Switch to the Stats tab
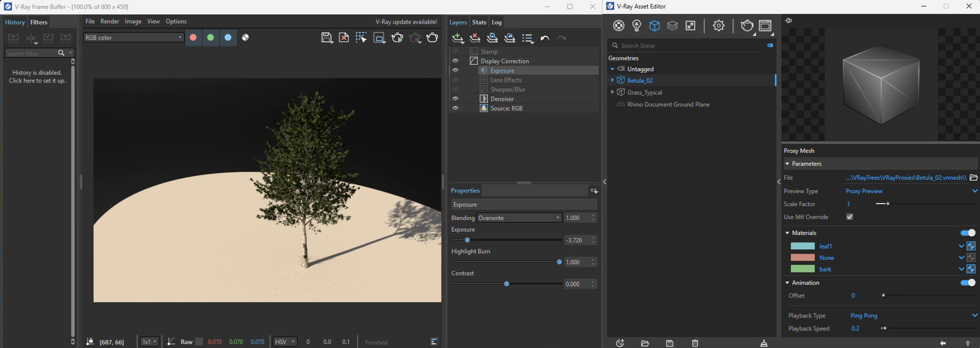980x348 pixels. pyautogui.click(x=479, y=22)
